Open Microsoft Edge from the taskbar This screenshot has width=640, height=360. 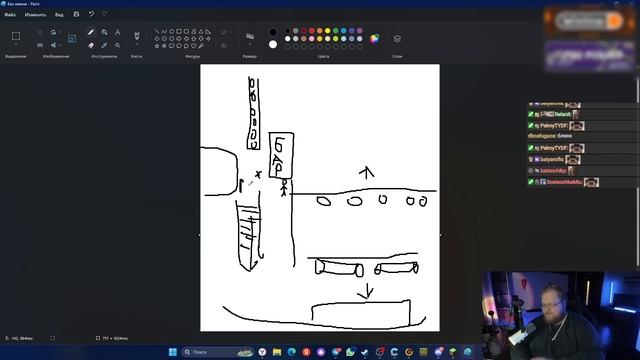(x=291, y=352)
